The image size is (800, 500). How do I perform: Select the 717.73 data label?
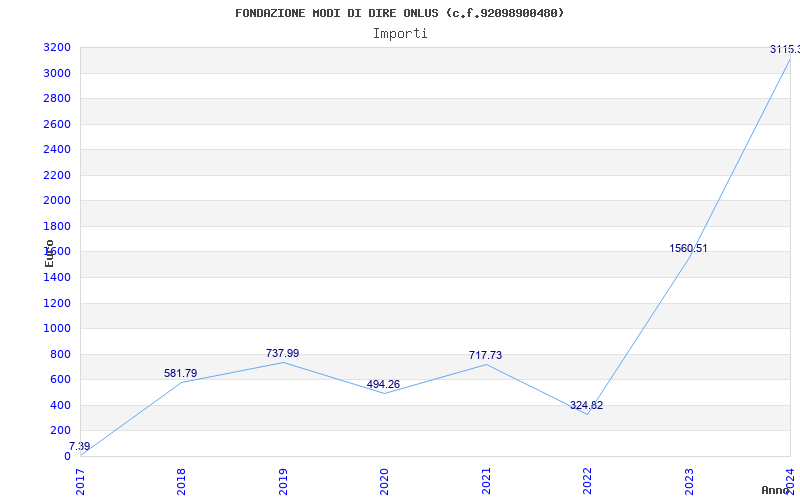(485, 355)
